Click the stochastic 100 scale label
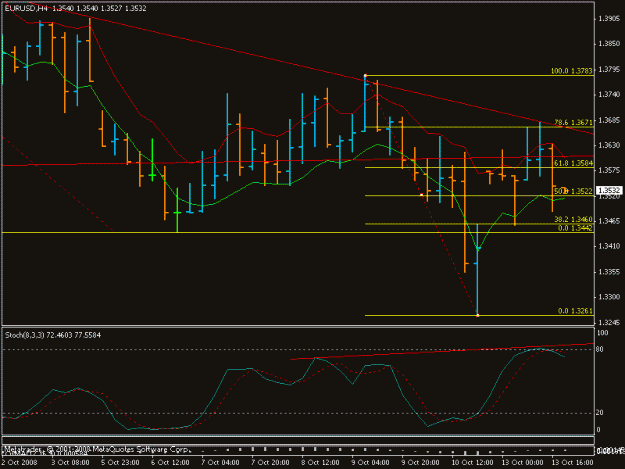This screenshot has height=469, width=625. pos(603,333)
